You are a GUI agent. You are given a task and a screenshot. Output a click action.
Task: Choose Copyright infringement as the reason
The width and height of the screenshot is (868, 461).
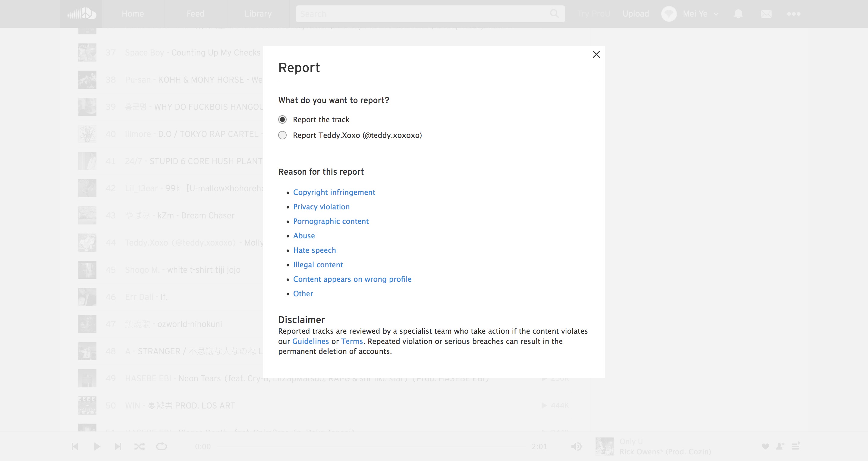tap(334, 192)
